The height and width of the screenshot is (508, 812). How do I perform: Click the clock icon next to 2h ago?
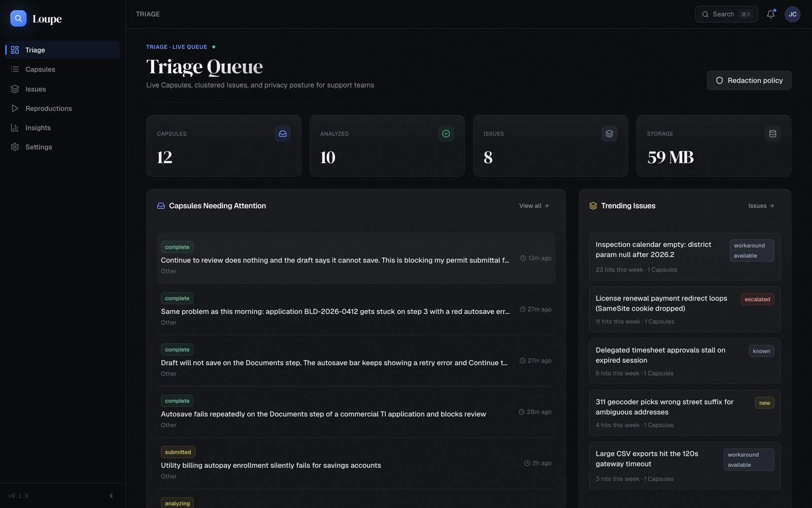(527, 463)
